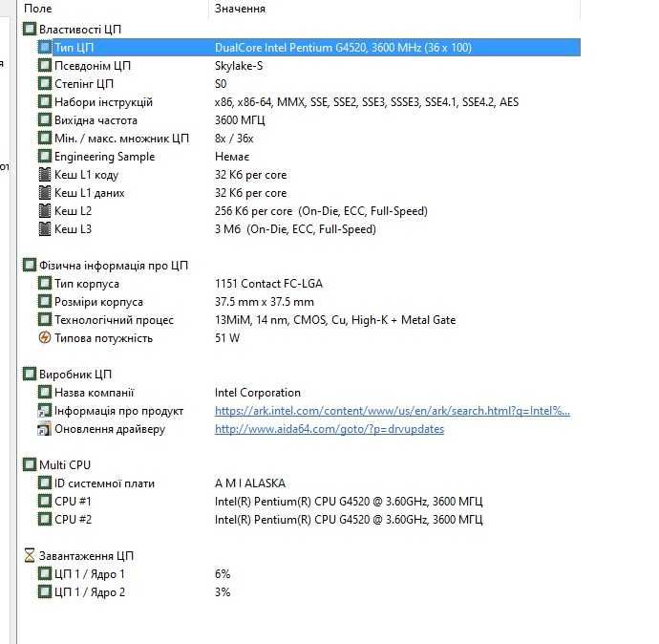Click the shortcut icon beside Оновлення драйверу
Image resolution: width=659 pixels, height=644 pixels.
click(x=45, y=429)
